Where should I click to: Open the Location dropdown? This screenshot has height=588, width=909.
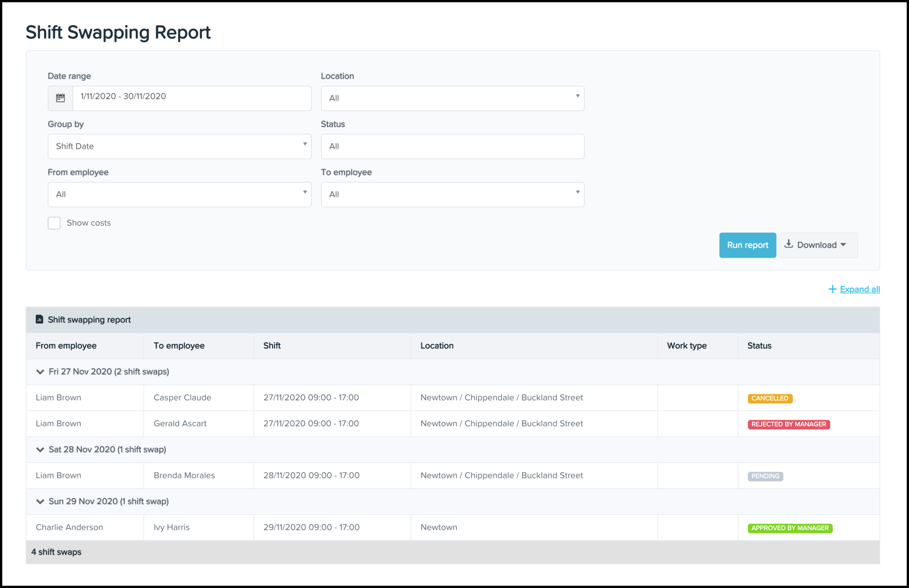click(452, 98)
